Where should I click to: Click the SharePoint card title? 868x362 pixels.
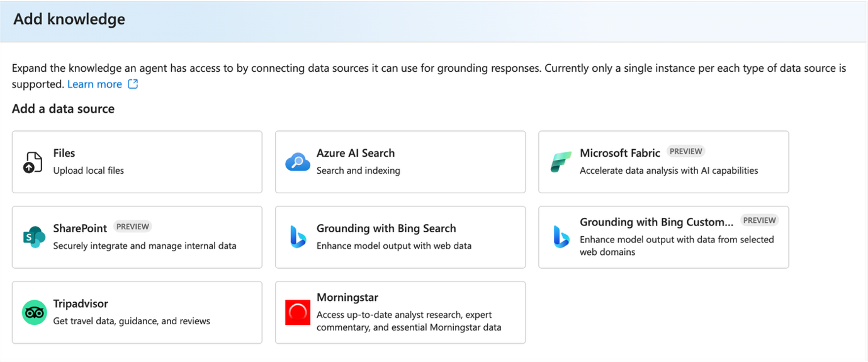(x=80, y=228)
